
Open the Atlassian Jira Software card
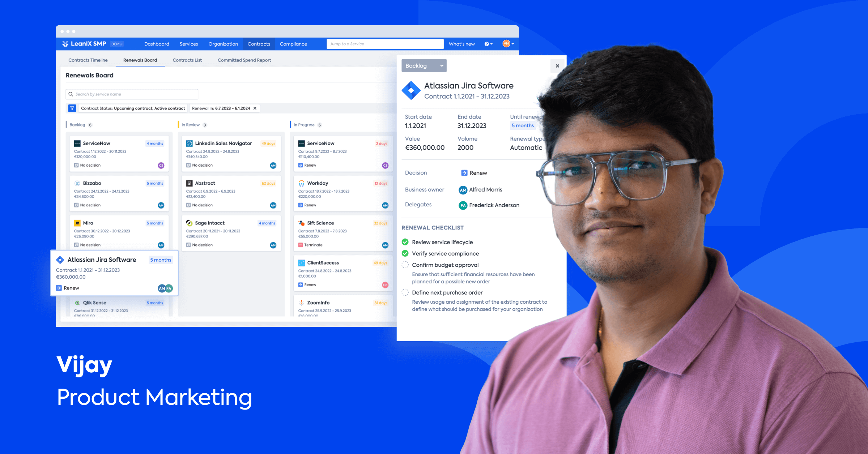114,273
